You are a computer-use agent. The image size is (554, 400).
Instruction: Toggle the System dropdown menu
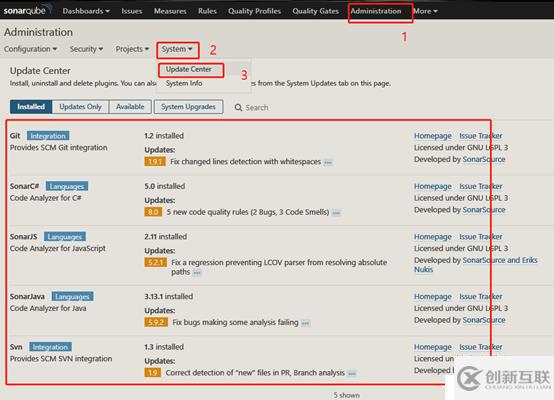[x=177, y=49]
